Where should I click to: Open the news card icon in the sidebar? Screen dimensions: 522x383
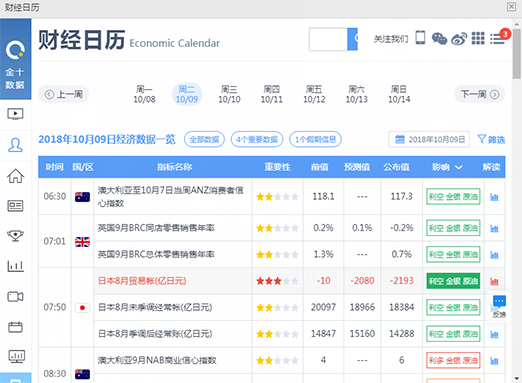pos(15,206)
